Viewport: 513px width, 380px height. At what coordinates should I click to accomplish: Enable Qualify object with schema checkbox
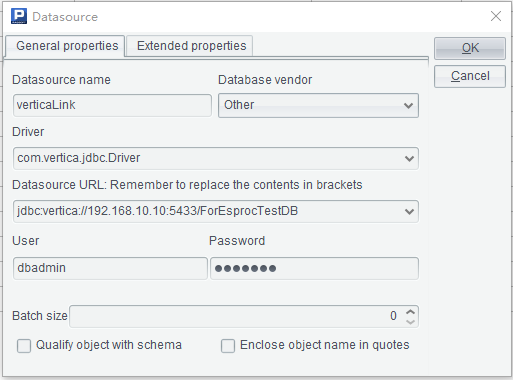[x=24, y=346]
